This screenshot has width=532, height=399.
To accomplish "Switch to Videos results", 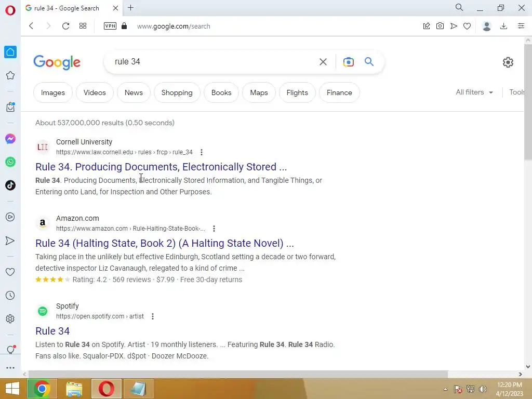I will [95, 92].
